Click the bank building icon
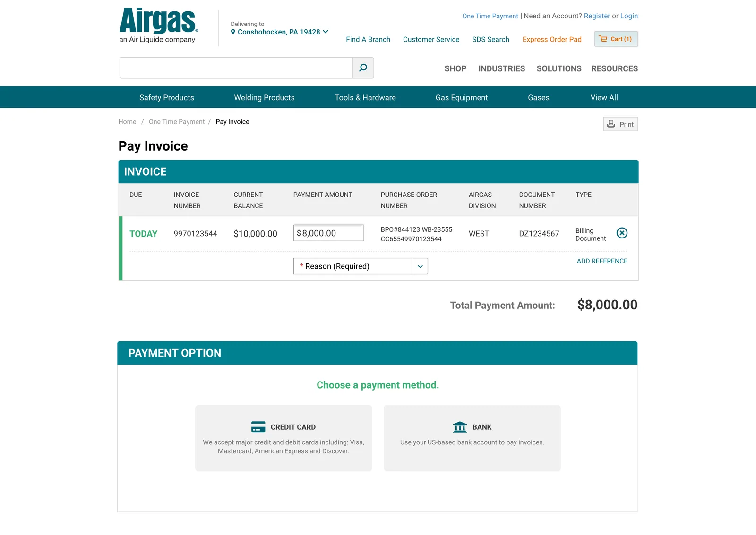Screen dimensions: 756x535 [x=460, y=427]
